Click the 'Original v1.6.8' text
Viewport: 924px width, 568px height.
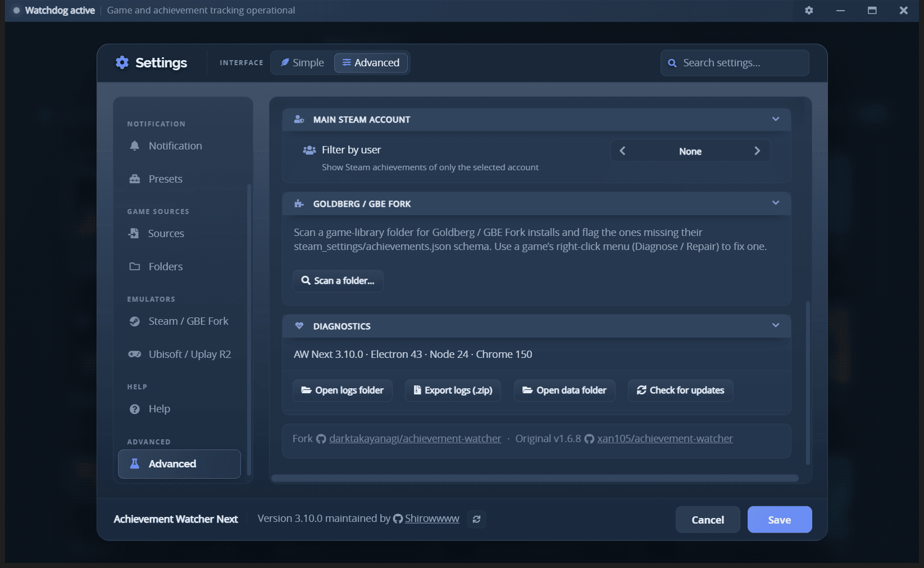pyautogui.click(x=548, y=438)
